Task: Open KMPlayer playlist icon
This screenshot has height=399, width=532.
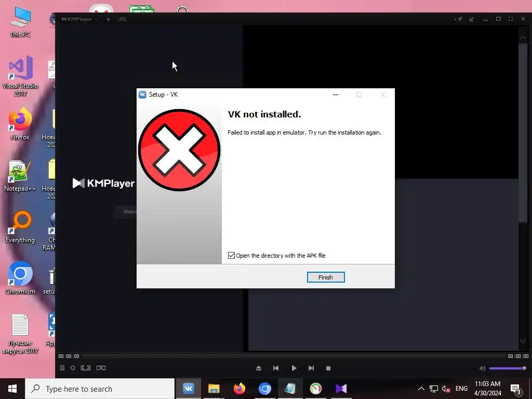Action: (62, 368)
